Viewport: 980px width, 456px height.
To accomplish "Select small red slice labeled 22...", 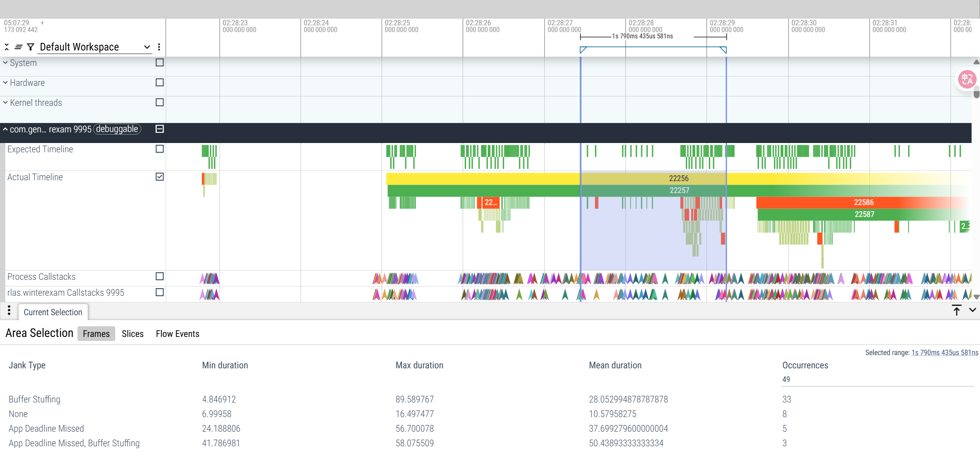I will [490, 202].
